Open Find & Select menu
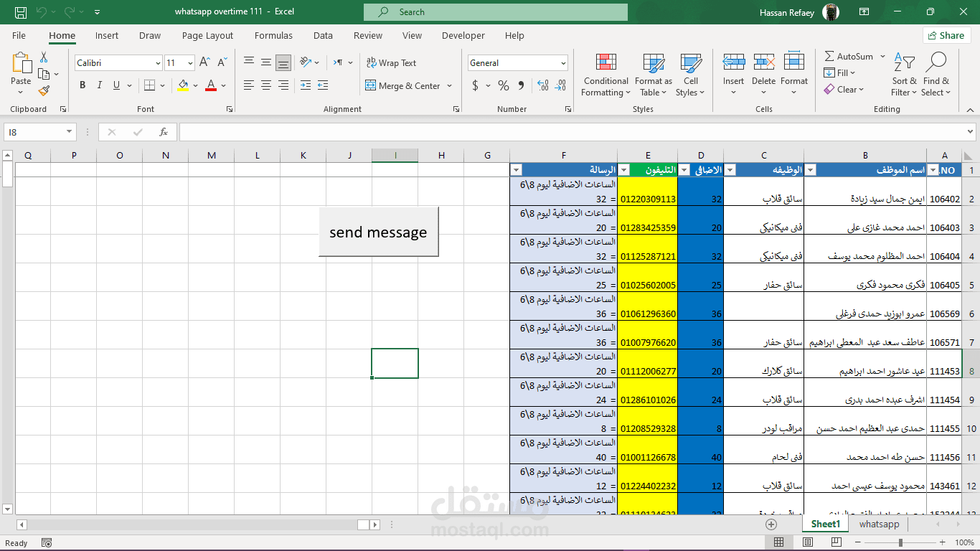The image size is (980, 551). (x=936, y=75)
